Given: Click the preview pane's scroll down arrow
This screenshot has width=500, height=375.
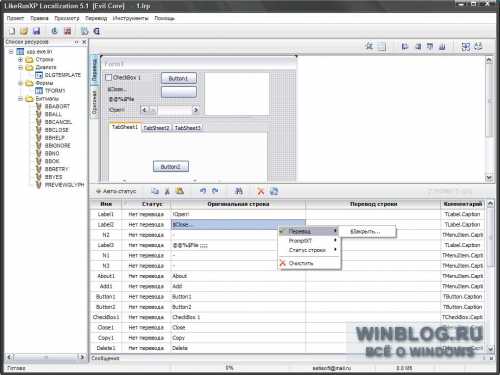Looking at the screenshot, I should [489, 178].
